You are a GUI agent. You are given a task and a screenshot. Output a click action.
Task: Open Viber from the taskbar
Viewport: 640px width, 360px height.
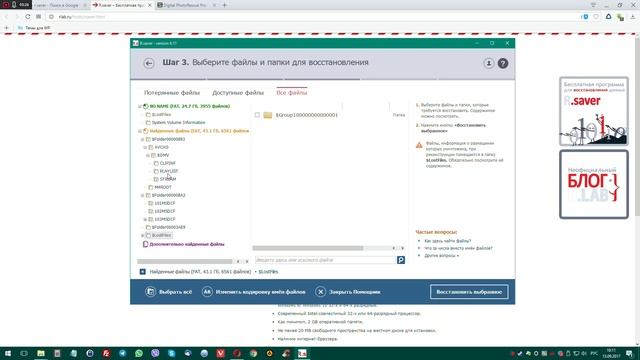coord(155,353)
